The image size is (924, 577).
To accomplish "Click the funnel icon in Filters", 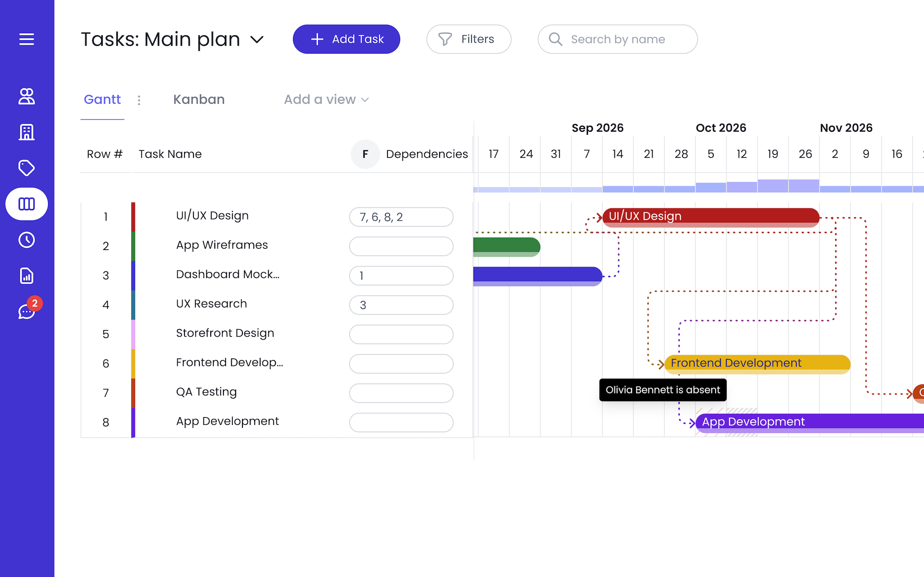I will [445, 39].
